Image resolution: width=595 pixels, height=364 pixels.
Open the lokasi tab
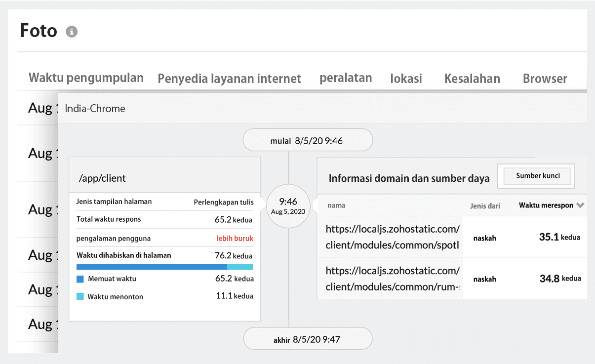tap(406, 79)
